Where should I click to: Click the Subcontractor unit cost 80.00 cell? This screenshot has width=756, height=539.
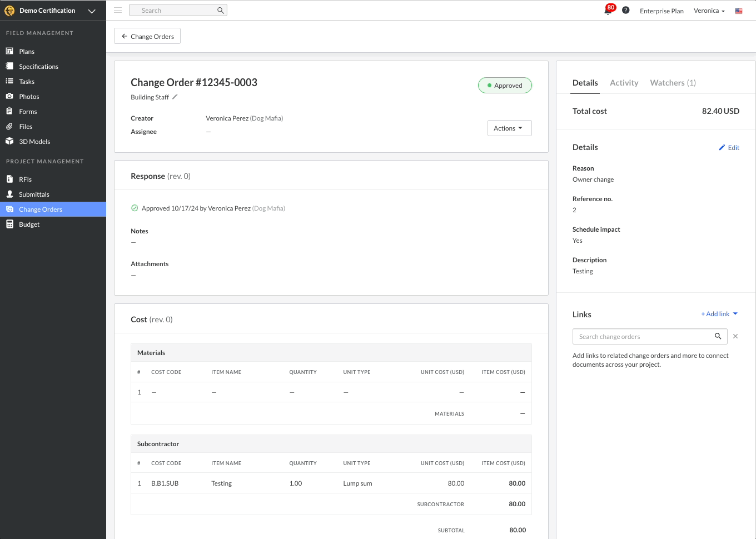[x=456, y=483]
